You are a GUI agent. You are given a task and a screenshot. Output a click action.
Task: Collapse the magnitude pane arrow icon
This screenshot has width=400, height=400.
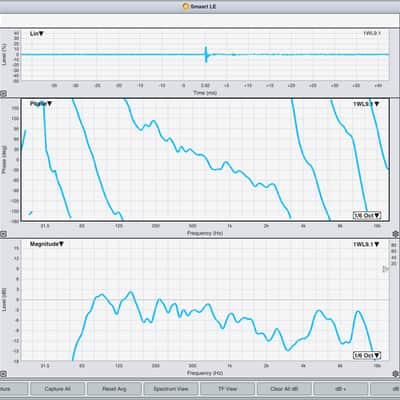click(x=3, y=374)
